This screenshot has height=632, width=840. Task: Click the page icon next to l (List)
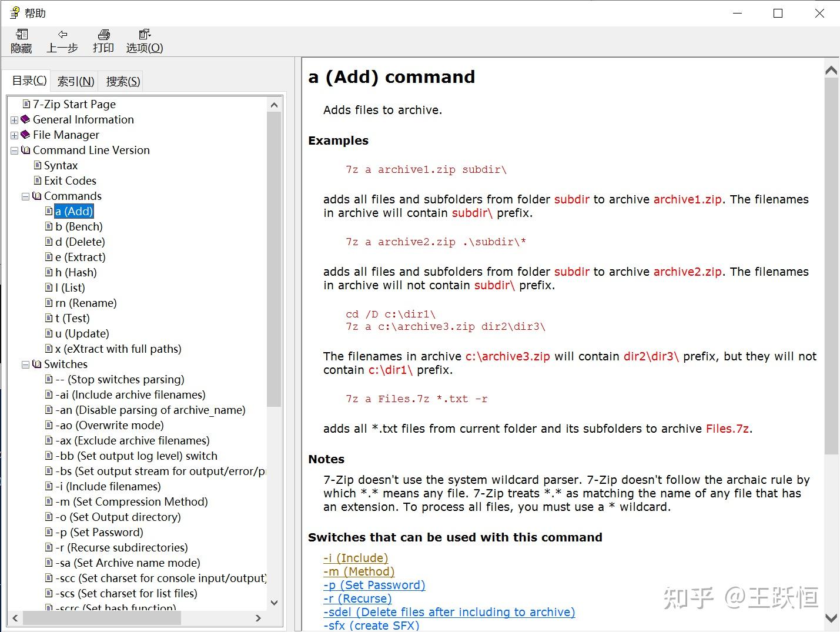pos(49,287)
